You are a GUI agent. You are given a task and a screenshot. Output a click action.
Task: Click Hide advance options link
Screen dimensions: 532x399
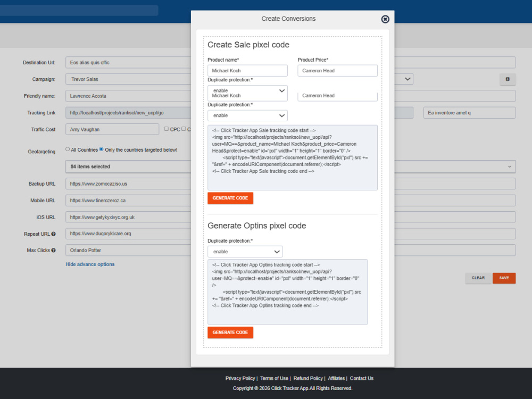(90, 264)
